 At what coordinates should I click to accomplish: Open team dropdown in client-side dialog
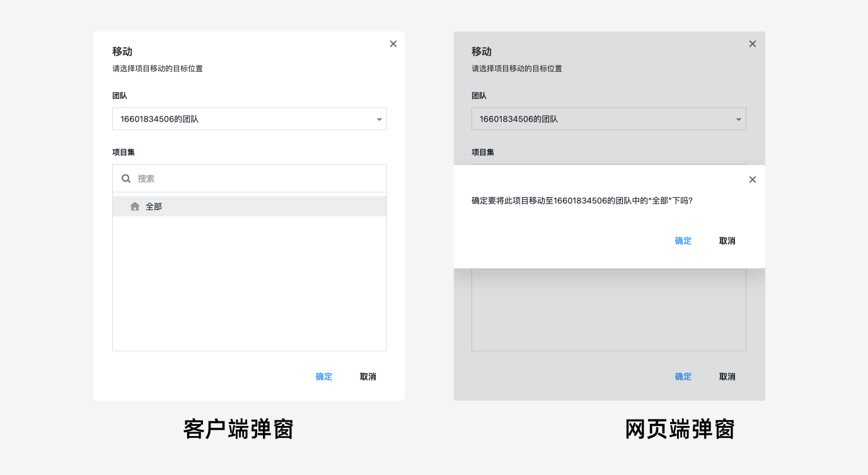pos(250,119)
